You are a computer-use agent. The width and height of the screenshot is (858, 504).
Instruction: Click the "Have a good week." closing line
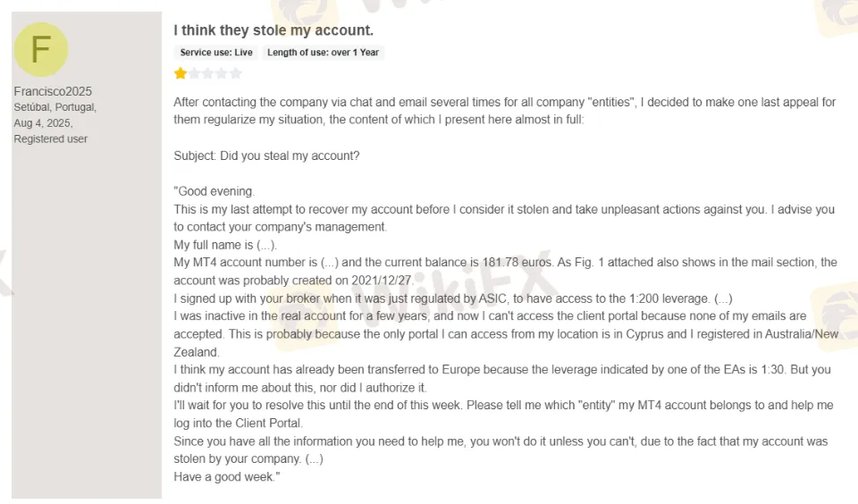[x=227, y=477]
